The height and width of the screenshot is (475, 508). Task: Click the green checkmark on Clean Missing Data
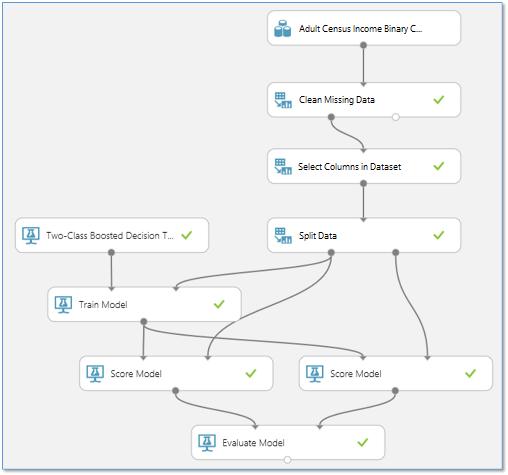438,99
